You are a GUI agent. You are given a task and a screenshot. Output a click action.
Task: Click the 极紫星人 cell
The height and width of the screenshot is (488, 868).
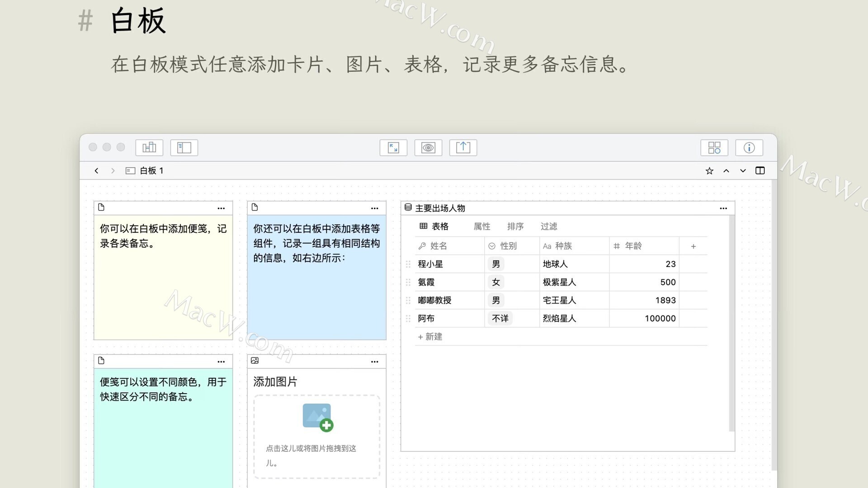pos(574,282)
